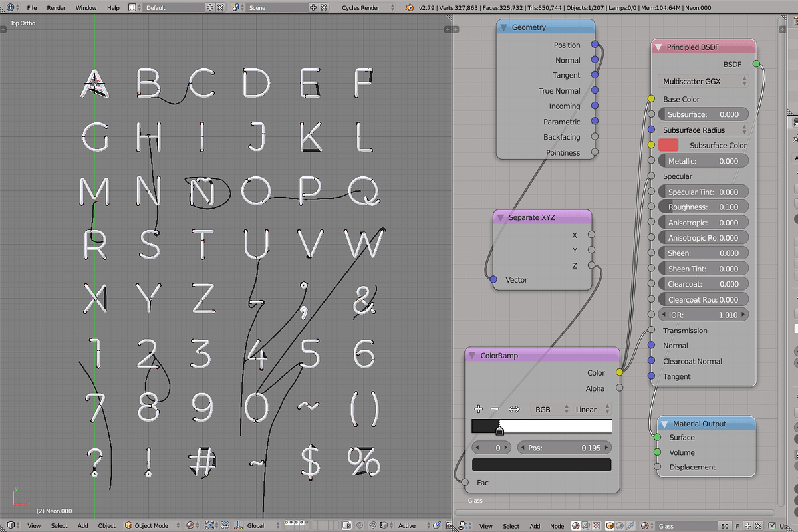Open viewport shading mode selector

click(193, 525)
